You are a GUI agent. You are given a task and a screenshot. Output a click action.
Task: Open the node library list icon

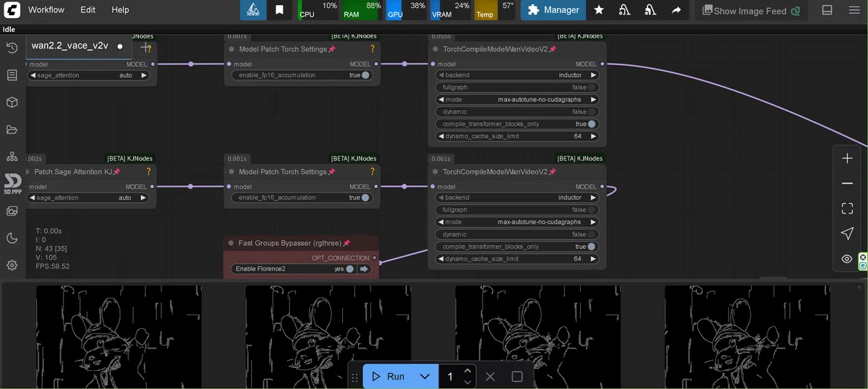click(12, 75)
